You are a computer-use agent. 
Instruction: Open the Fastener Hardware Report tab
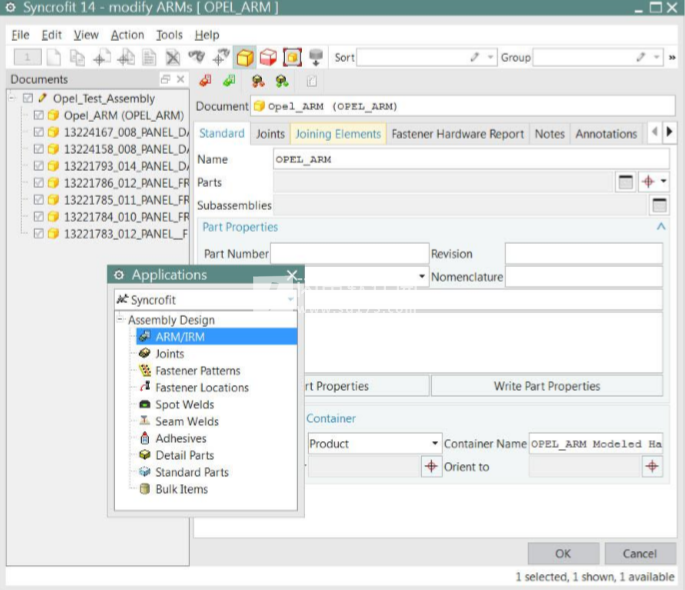pos(457,134)
